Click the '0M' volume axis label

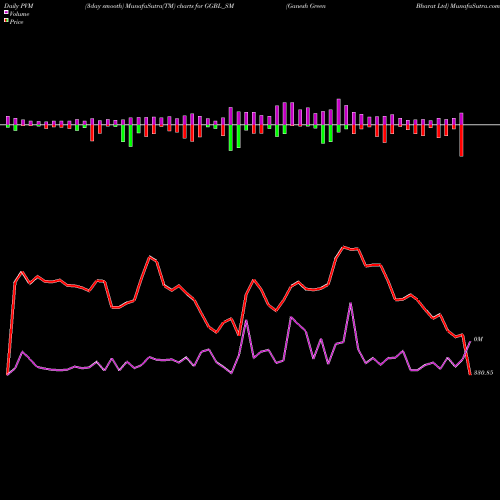click(478, 339)
